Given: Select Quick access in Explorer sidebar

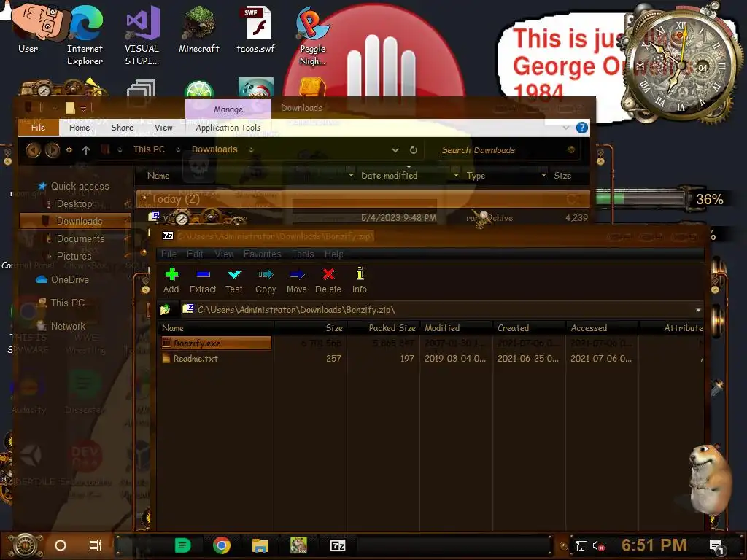Looking at the screenshot, I should 74,186.
